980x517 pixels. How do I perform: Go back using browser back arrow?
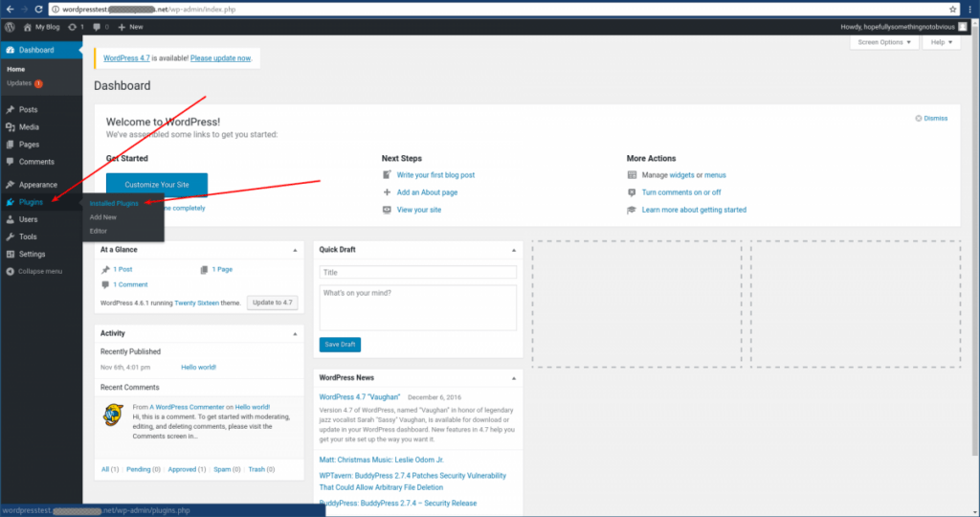[x=10, y=9]
